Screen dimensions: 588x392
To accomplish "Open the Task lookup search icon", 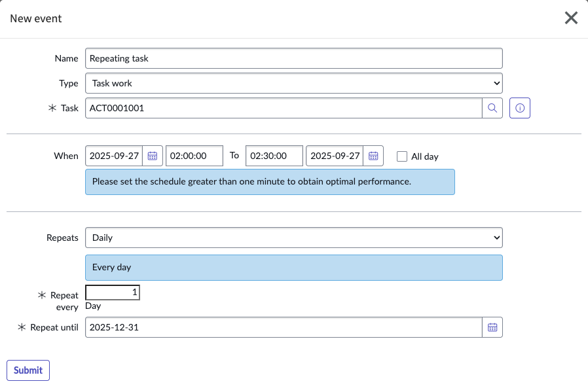I will [492, 108].
